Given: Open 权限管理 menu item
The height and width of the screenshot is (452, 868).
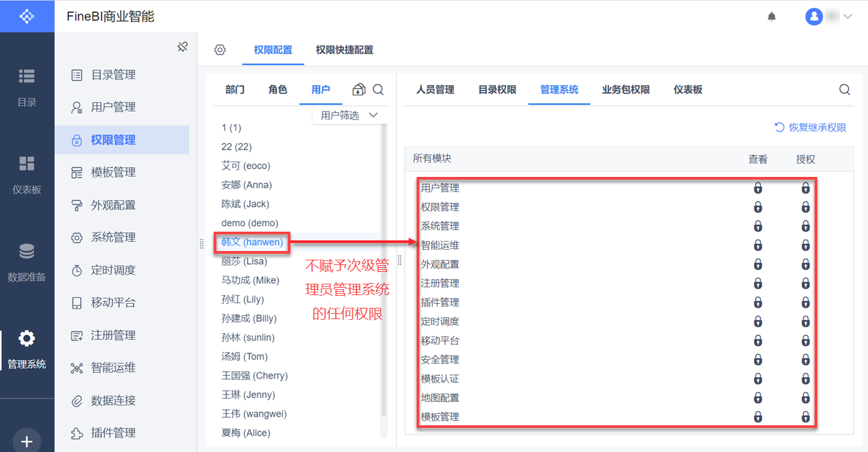Looking at the screenshot, I should click(x=122, y=140).
